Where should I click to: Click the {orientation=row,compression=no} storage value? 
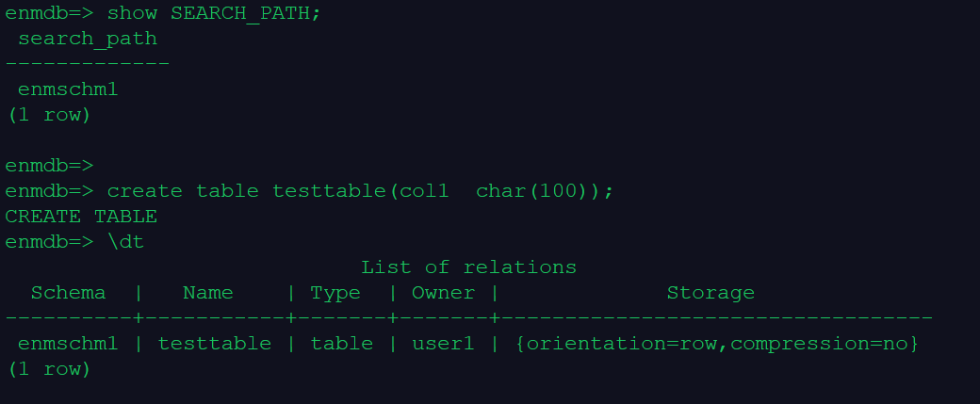pyautogui.click(x=717, y=344)
